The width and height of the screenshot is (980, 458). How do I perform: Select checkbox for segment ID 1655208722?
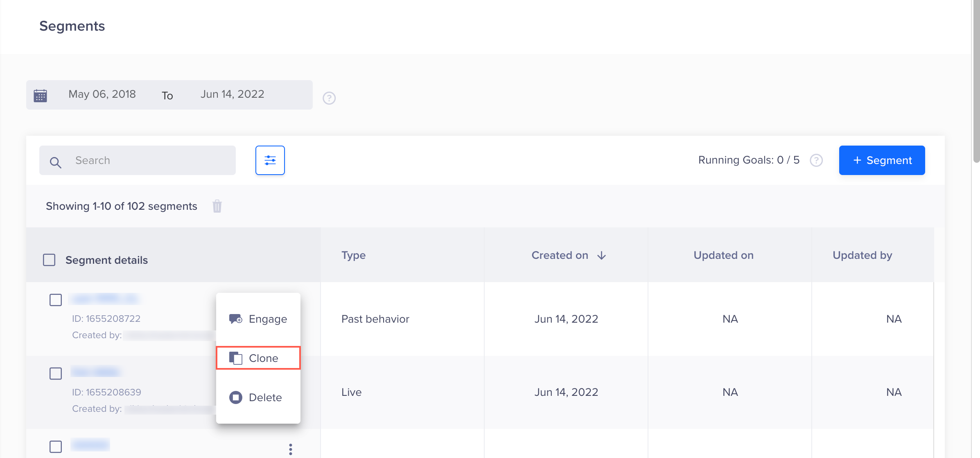(x=56, y=300)
